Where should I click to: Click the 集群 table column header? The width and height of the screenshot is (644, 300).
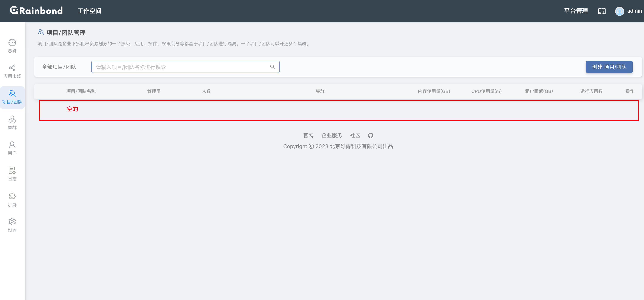point(320,91)
